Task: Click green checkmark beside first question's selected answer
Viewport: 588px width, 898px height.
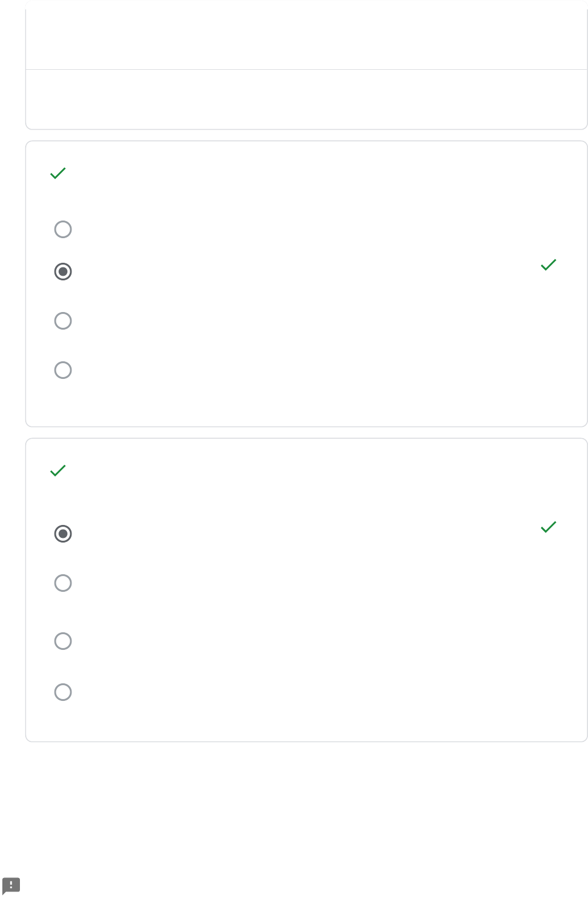Action: coord(548,265)
